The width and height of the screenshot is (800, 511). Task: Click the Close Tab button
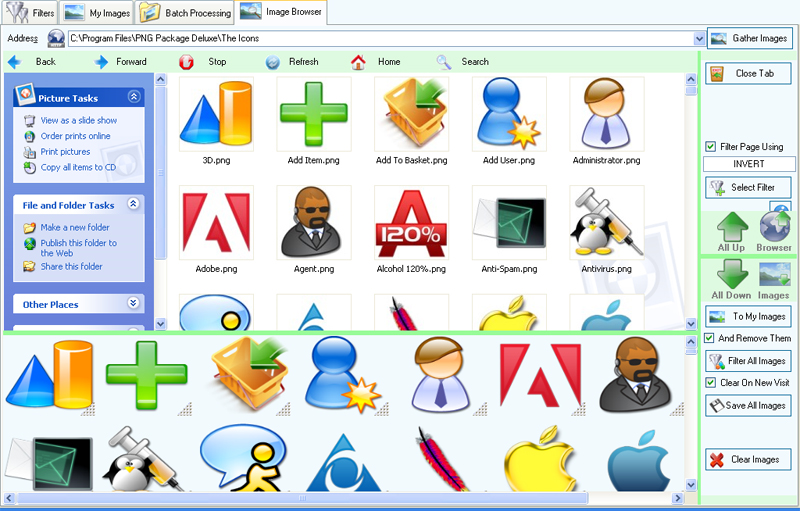pyautogui.click(x=748, y=73)
